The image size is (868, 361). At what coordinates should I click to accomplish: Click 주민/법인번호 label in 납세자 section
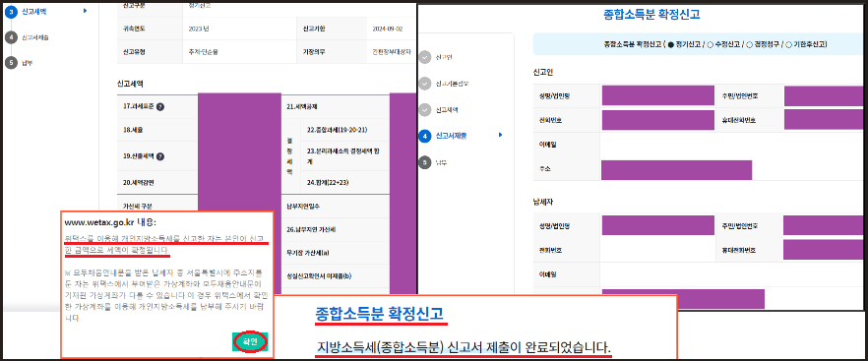click(740, 226)
